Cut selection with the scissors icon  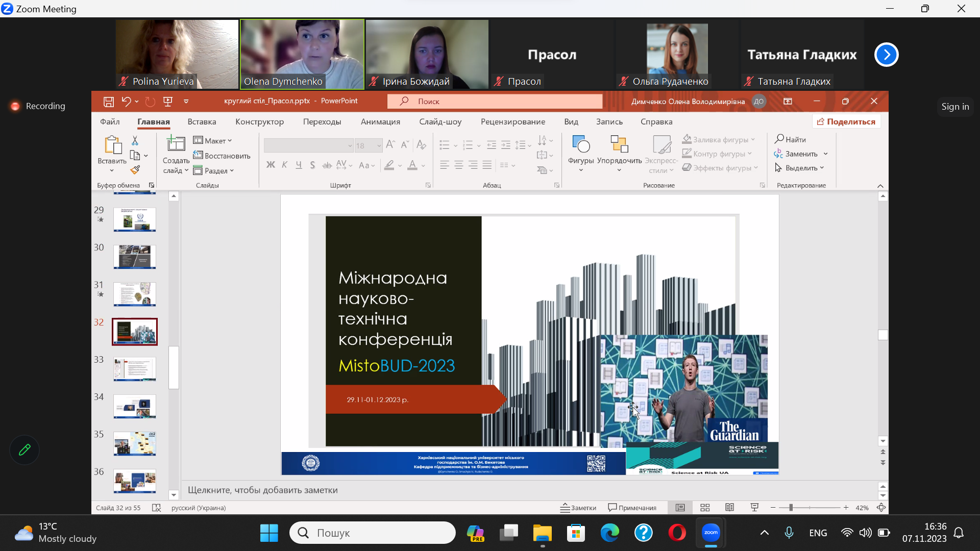tap(135, 140)
